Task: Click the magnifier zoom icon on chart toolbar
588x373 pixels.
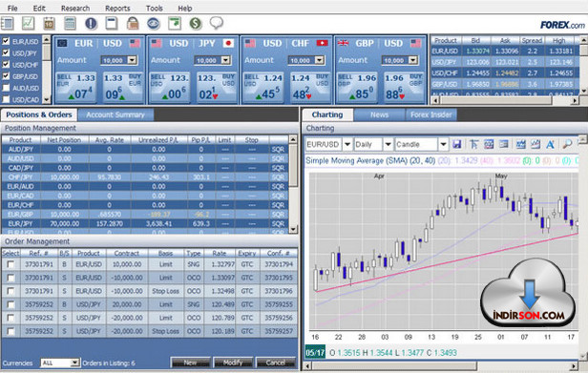Action: coord(567,144)
